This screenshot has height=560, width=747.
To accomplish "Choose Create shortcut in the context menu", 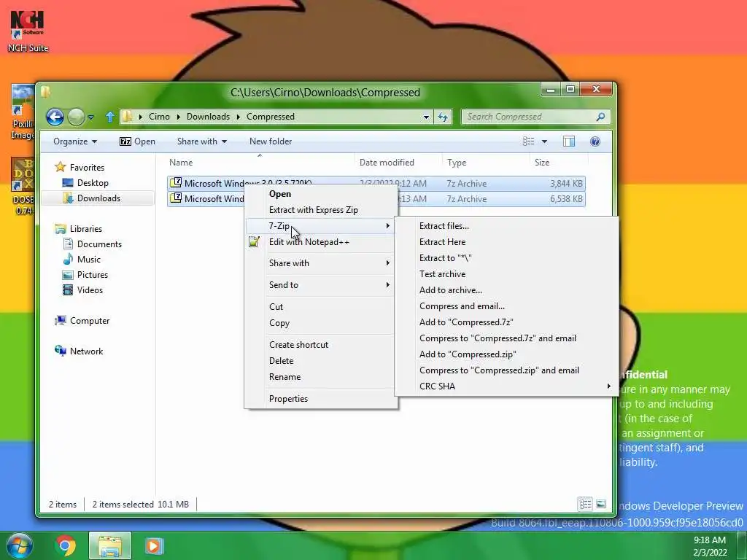I will (321, 345).
